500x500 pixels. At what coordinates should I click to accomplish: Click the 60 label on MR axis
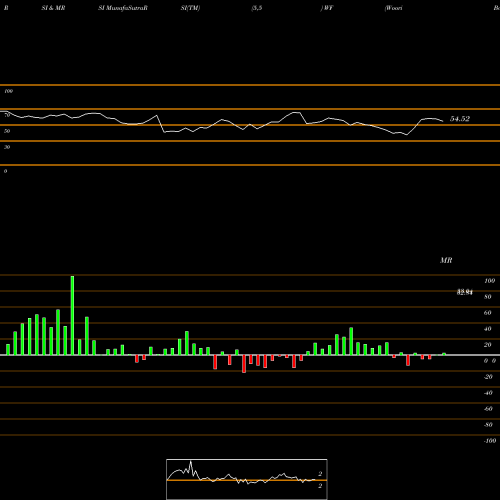[488, 313]
